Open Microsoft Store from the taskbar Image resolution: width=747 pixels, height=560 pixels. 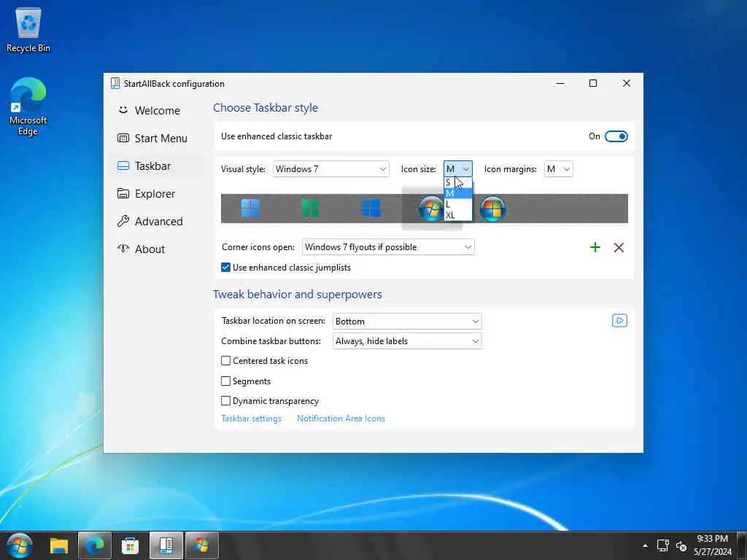130,545
